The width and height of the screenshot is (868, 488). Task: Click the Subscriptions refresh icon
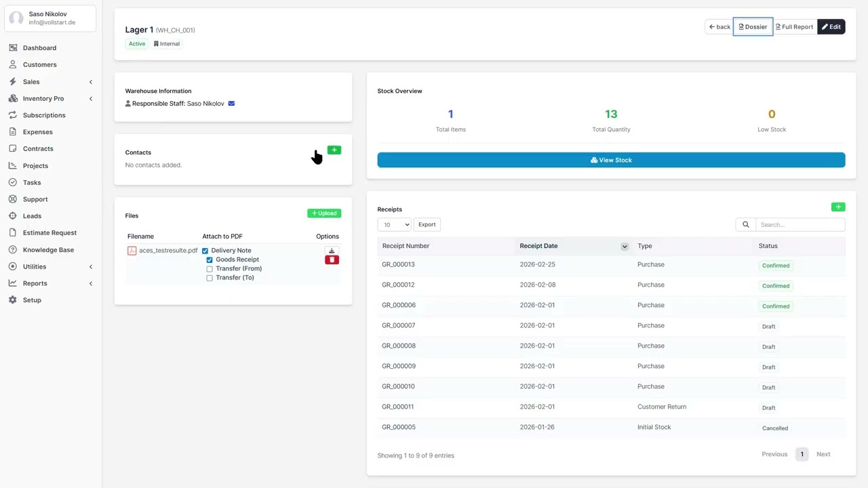pyautogui.click(x=13, y=115)
